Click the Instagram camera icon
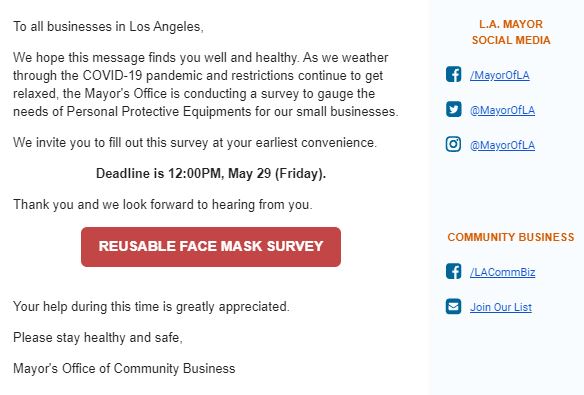 (453, 144)
